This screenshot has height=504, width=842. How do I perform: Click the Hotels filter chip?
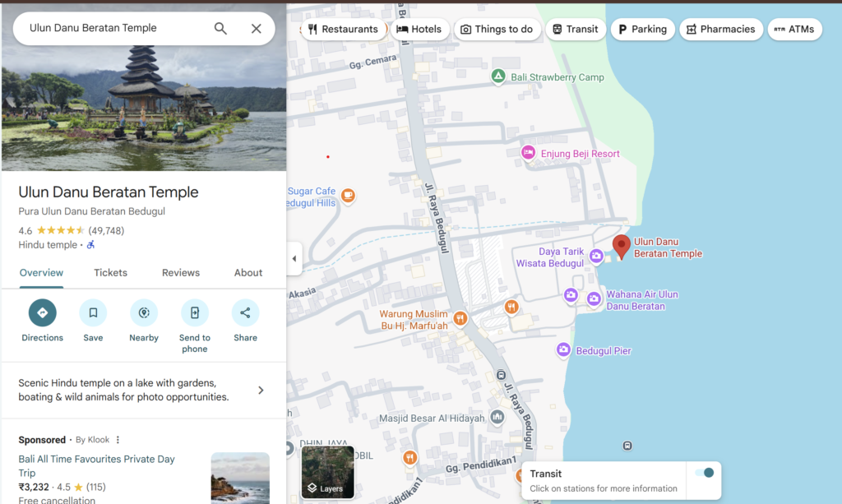419,30
